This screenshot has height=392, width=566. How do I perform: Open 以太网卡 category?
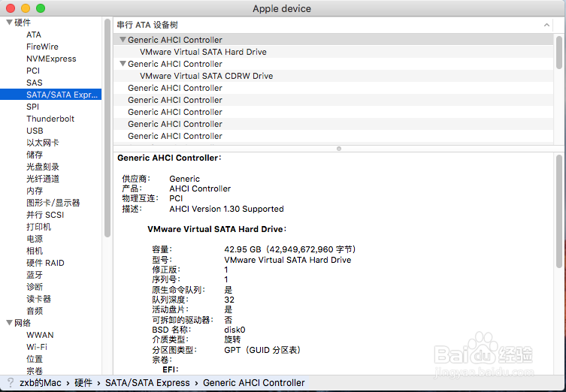tap(43, 143)
